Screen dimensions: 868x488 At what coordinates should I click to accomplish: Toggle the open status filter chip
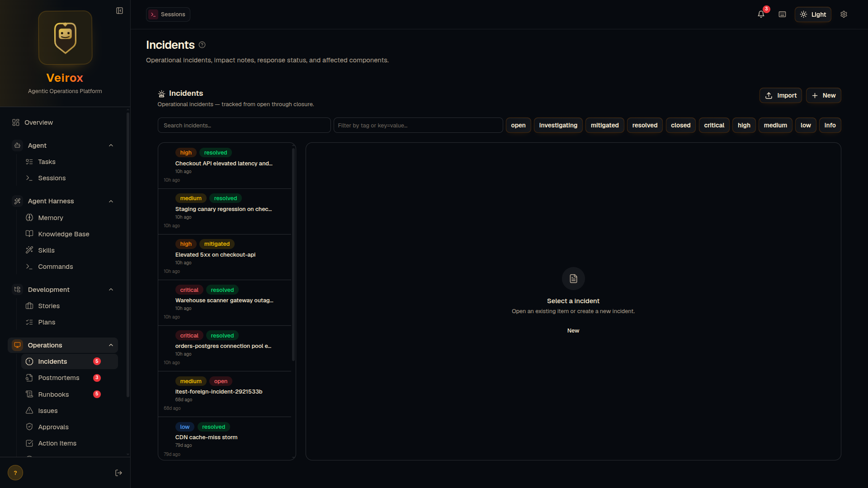(x=518, y=125)
